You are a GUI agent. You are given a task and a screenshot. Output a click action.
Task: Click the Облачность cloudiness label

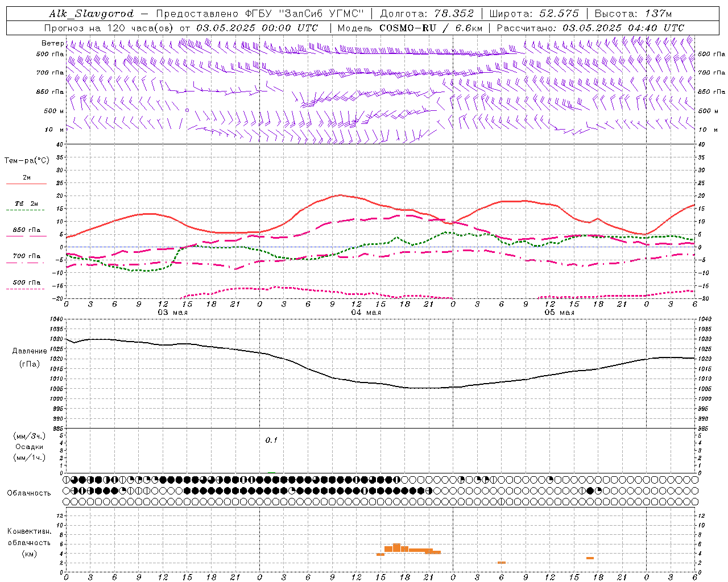pos(29,493)
